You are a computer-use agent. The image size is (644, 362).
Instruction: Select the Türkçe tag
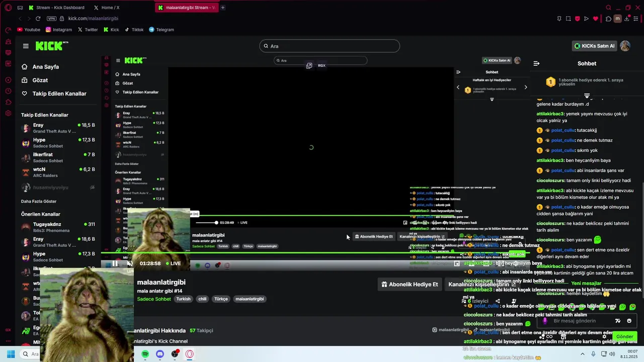click(221, 299)
